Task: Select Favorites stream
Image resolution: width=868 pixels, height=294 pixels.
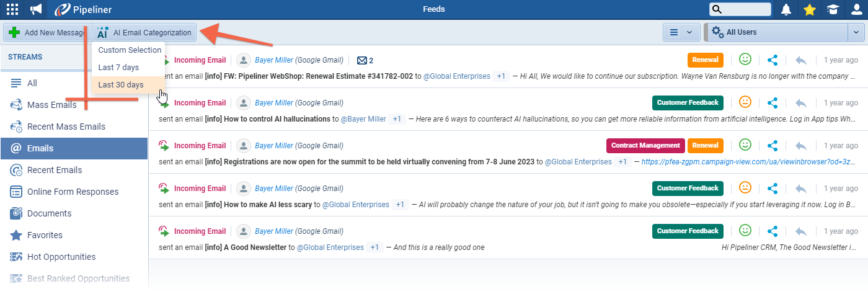Action: point(74,235)
